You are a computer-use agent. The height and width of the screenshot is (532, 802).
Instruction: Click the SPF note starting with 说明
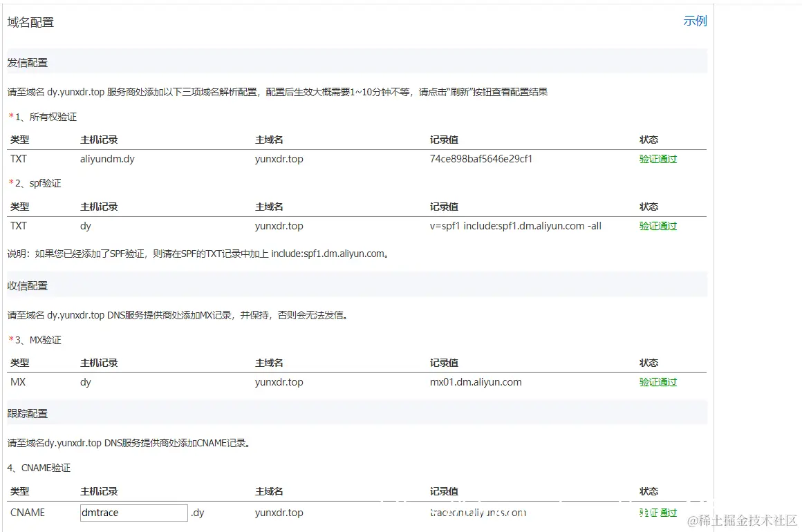198,254
